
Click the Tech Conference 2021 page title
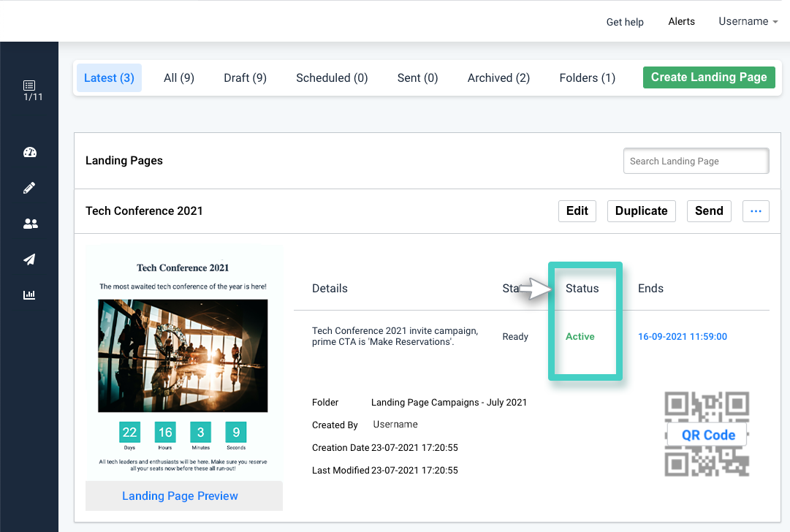tap(144, 211)
